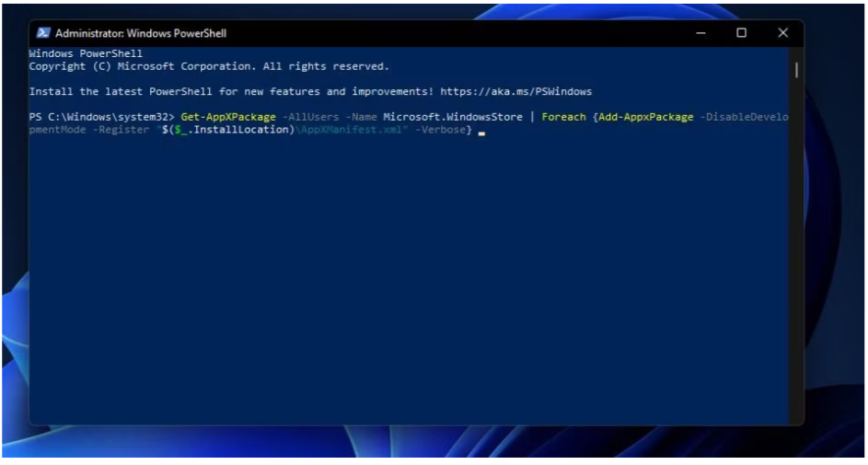
Task: Click the 'Copyright (C) Microsoft Corporation' line
Action: tap(209, 66)
